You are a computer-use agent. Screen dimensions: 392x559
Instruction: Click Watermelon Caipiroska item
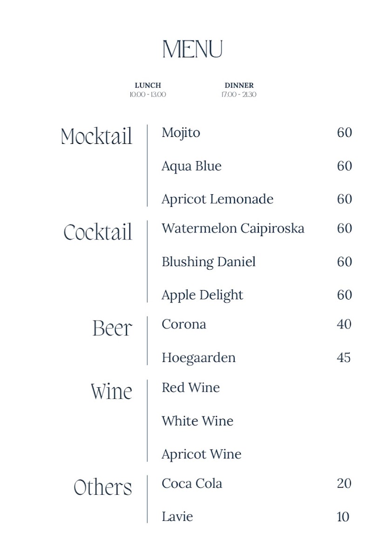[x=233, y=228]
